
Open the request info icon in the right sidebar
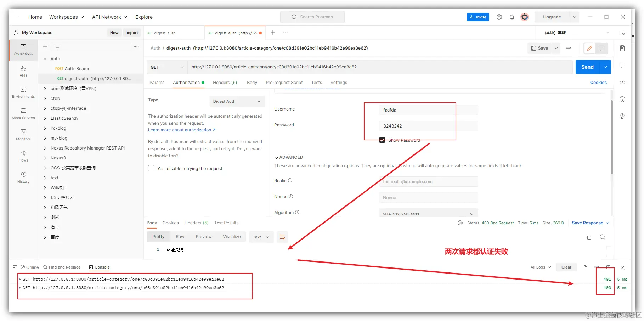click(x=622, y=99)
